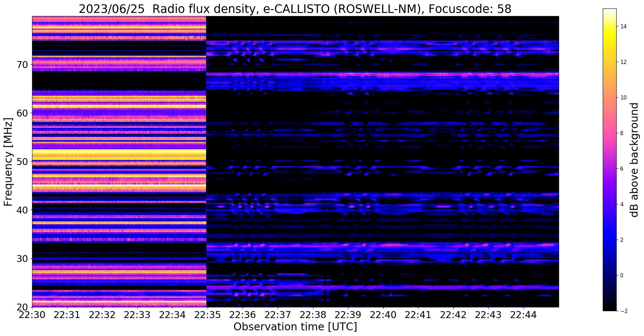644x336 pixels.
Task: Click the 22:33 time tick label
Action: [x=137, y=315]
